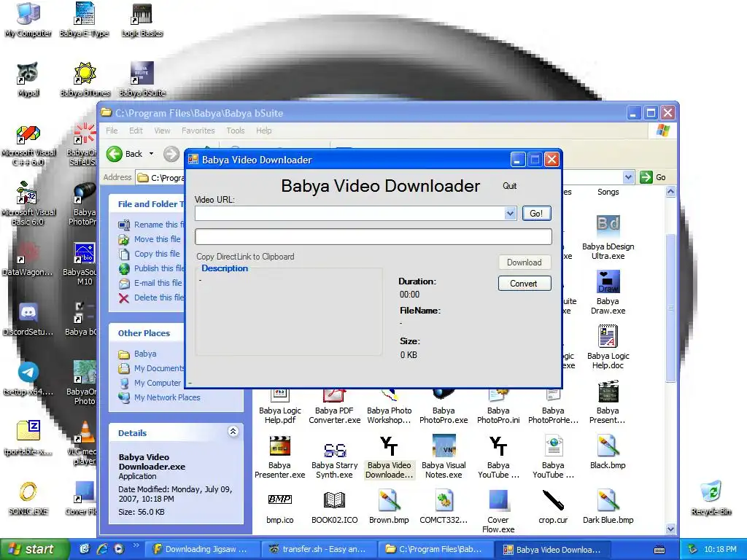Open the Explorer address bar dropdown
The height and width of the screenshot is (560, 747).
point(628,177)
